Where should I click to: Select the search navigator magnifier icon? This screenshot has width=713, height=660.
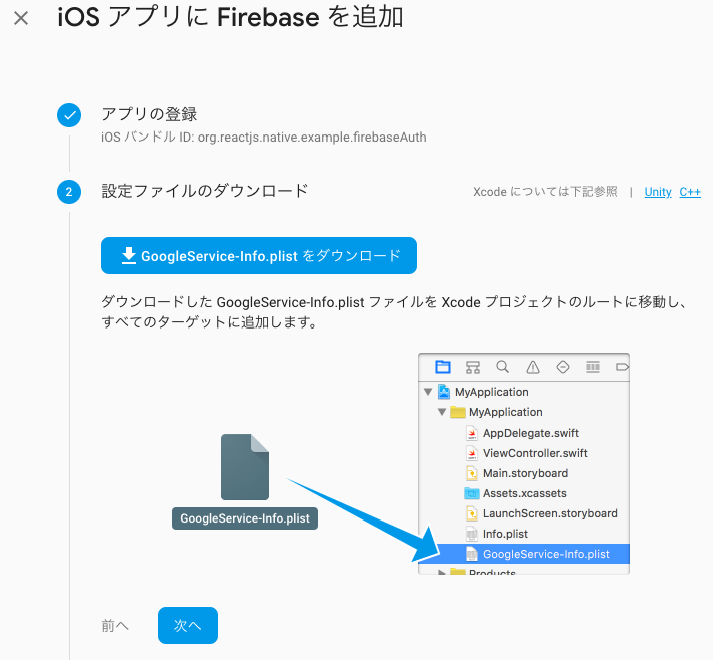(502, 367)
